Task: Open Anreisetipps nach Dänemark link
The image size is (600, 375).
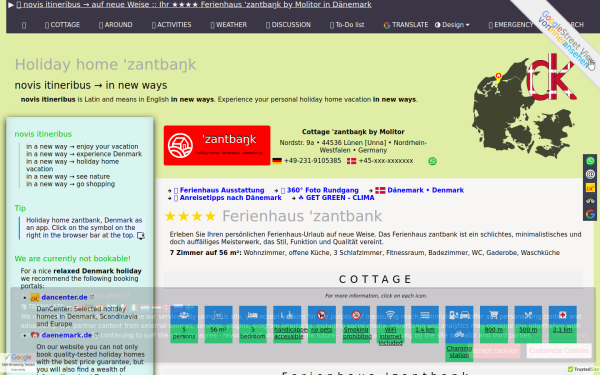Action: (x=228, y=198)
